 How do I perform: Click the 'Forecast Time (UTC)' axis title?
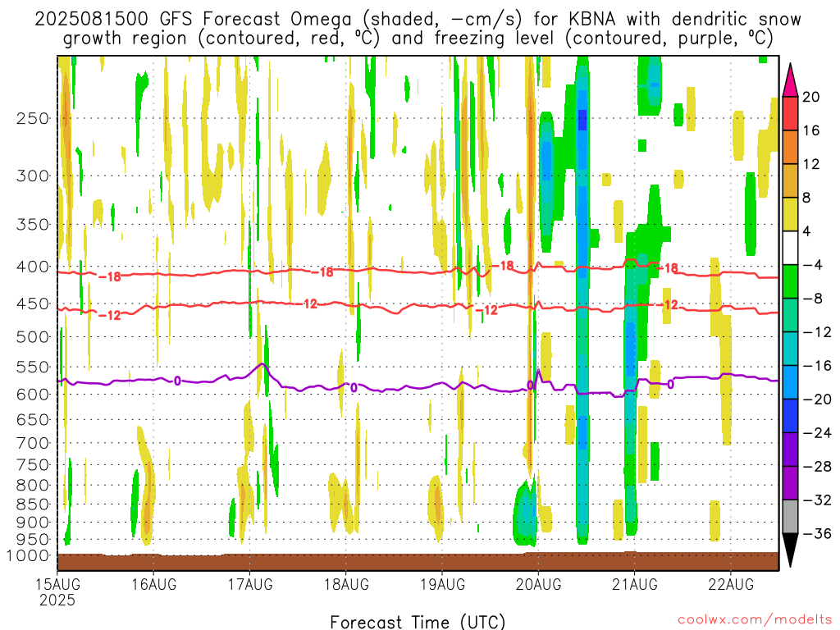(418, 622)
